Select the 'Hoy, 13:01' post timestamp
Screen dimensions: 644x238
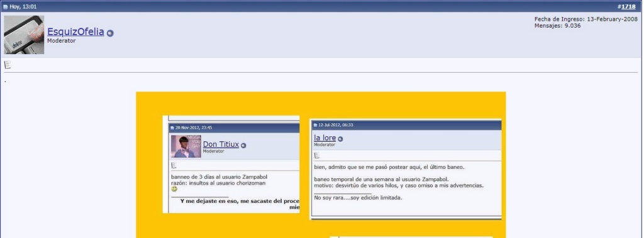(x=23, y=7)
